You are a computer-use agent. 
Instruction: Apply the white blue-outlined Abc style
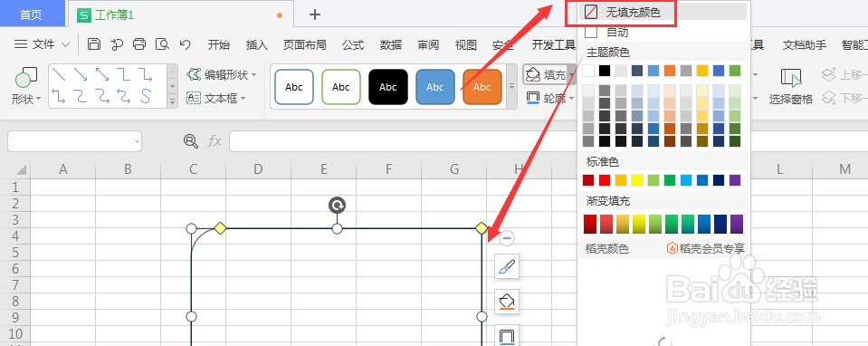click(x=294, y=87)
